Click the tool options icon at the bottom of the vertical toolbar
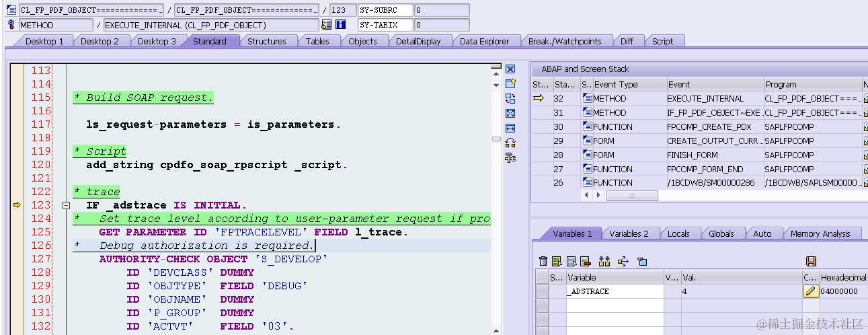The image size is (868, 335). 510,157
